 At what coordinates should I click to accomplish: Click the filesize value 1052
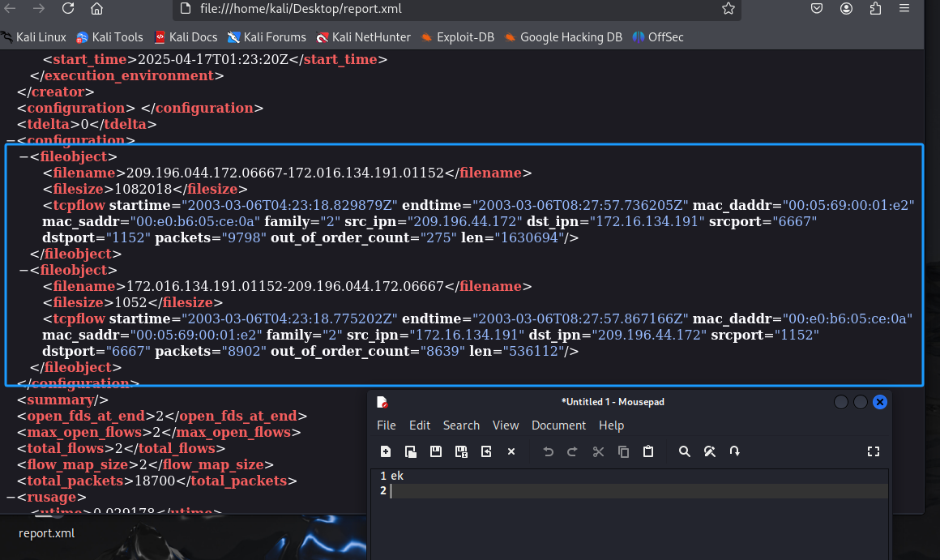[130, 303]
